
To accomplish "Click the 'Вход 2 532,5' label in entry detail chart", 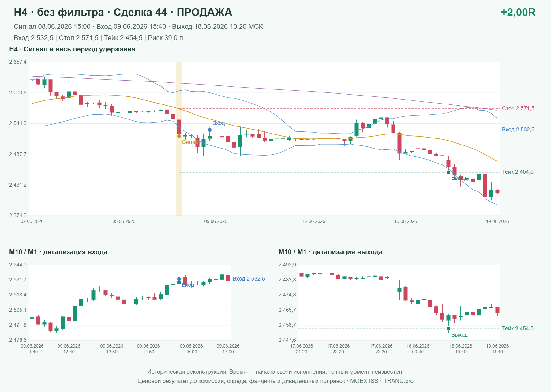I will [249, 279].
